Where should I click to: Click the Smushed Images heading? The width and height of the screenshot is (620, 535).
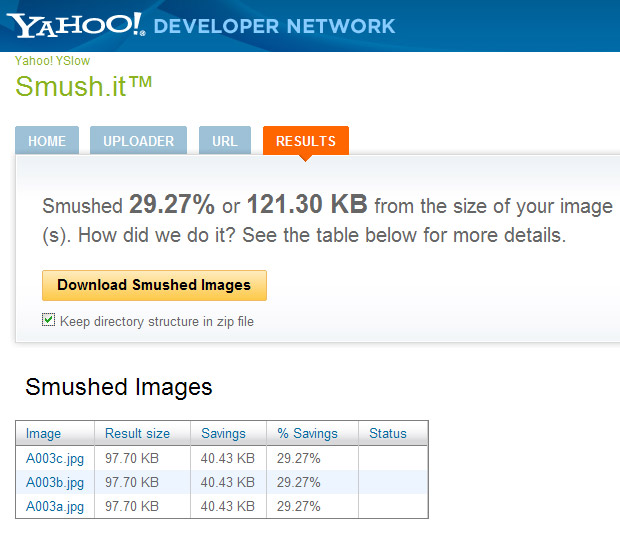pos(119,387)
